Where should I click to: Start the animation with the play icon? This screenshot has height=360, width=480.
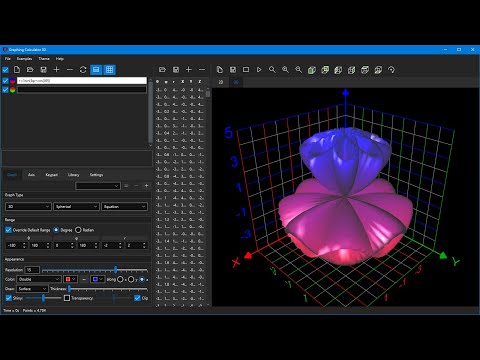click(259, 70)
